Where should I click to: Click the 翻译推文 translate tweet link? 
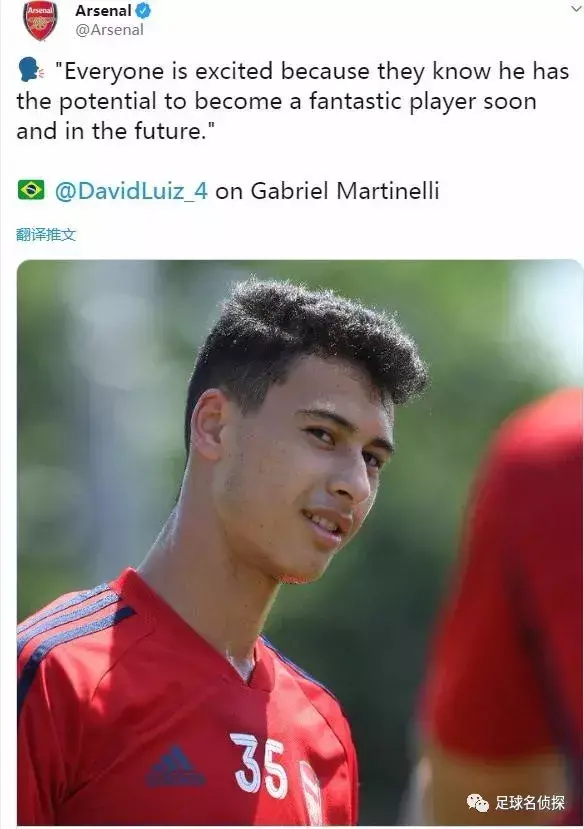[x=46, y=235]
